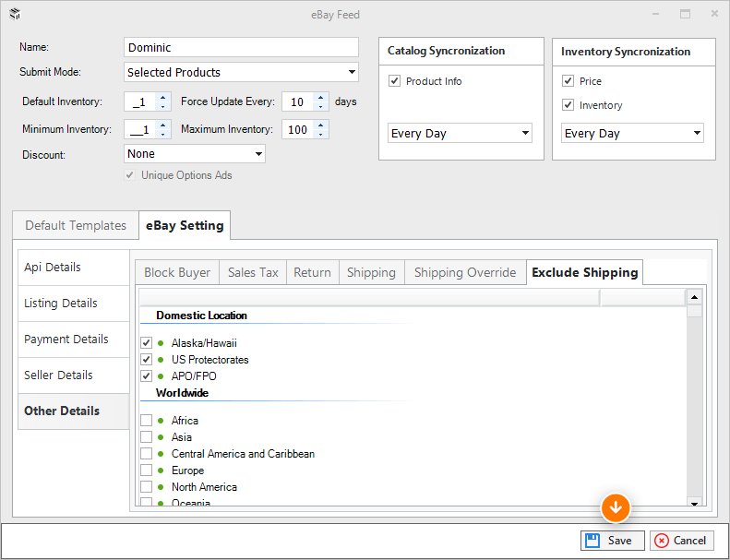
Task: Click the scrollbar up arrow in location list
Action: point(694,297)
